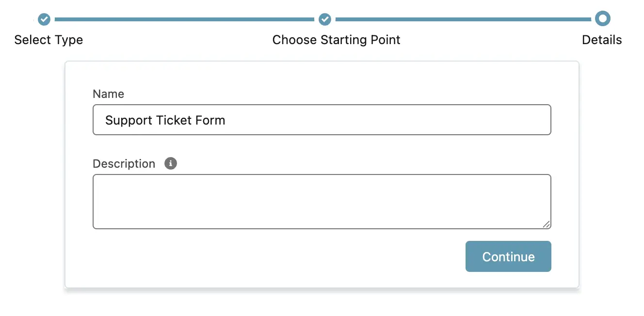Click the Select Type step checkmark icon
The height and width of the screenshot is (316, 644).
44,19
